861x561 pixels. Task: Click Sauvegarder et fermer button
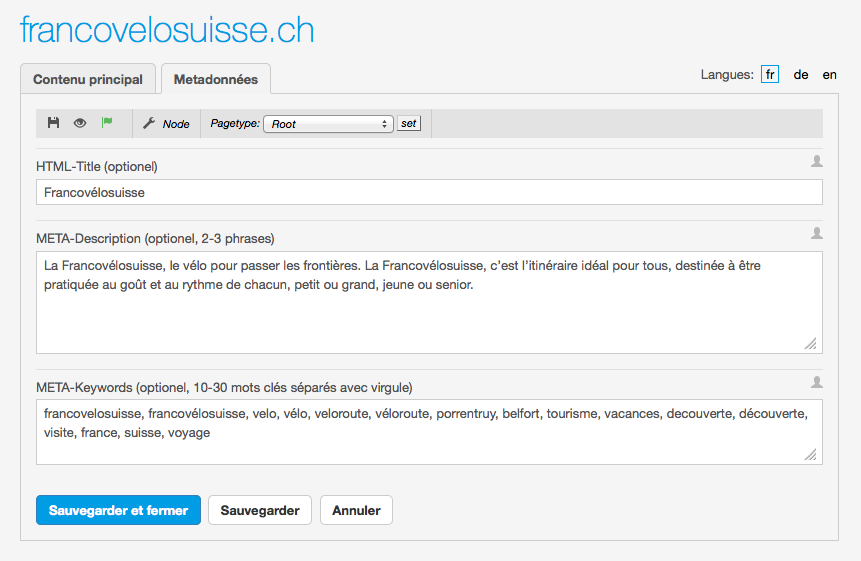tap(118, 510)
